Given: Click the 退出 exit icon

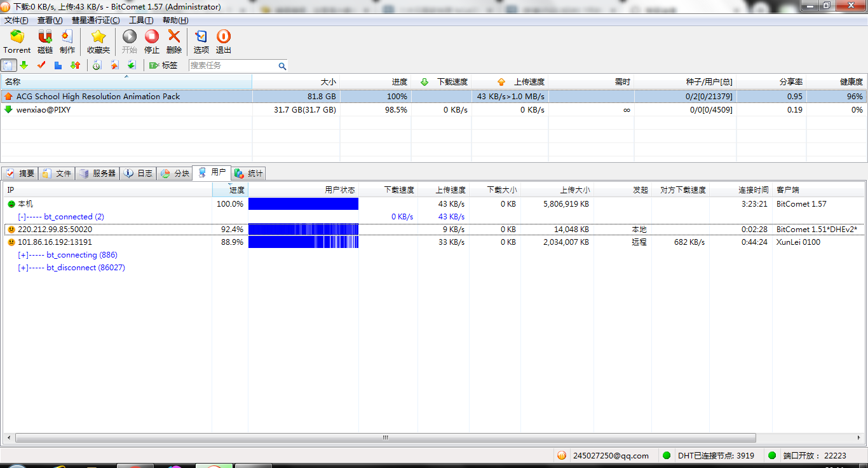Looking at the screenshot, I should click(223, 38).
